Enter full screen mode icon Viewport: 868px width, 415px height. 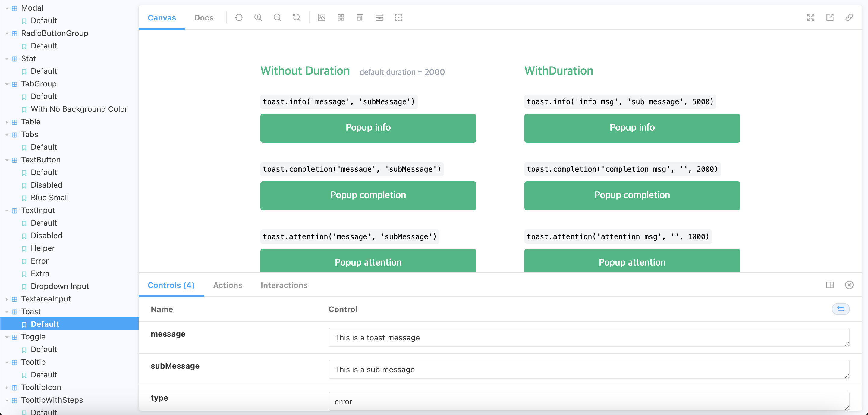pos(810,17)
